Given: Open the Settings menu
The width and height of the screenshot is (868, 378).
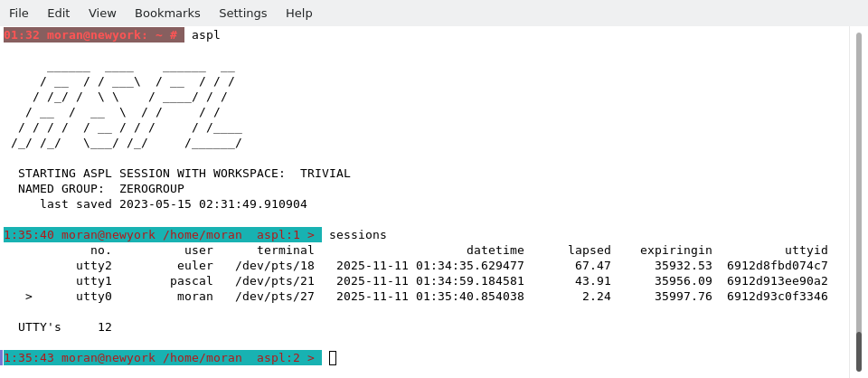Looking at the screenshot, I should coord(242,13).
